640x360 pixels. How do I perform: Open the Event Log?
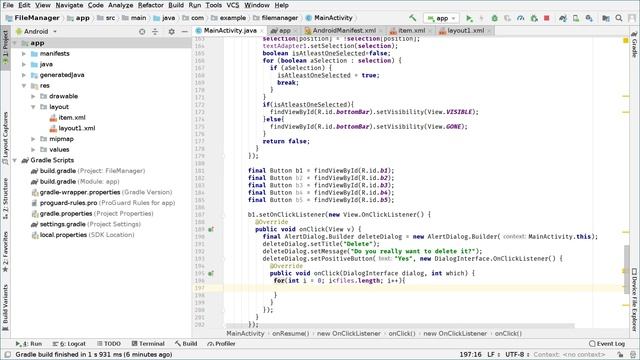607,344
